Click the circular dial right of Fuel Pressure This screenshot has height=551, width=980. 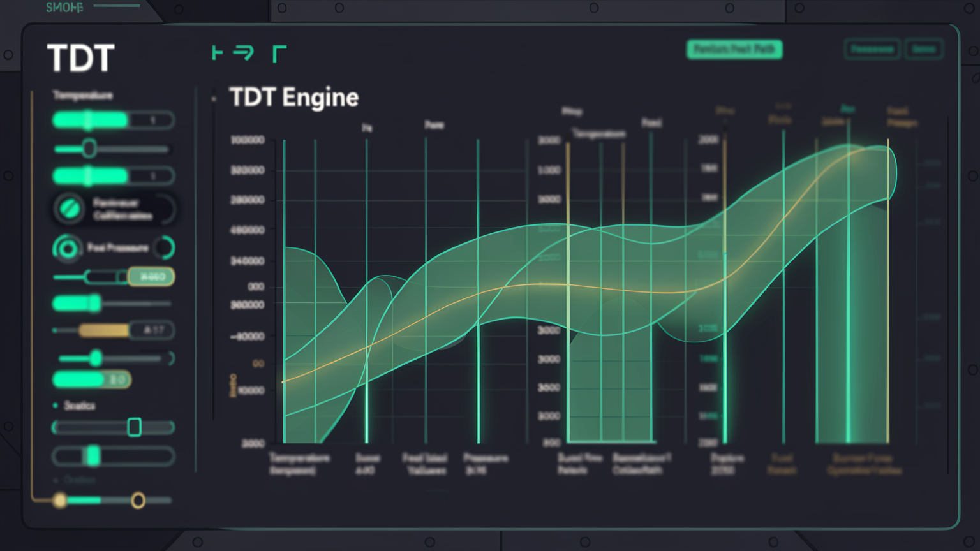point(165,248)
